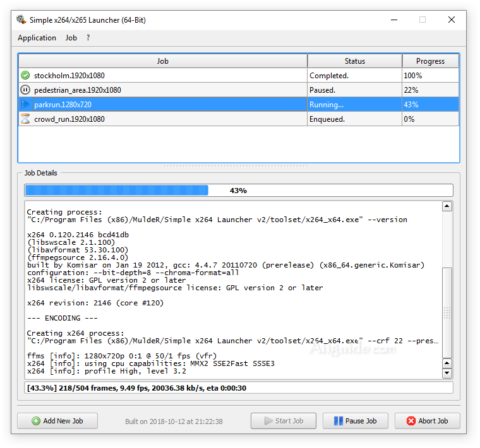Click the log scrollbar thumb
This screenshot has height=448, width=480.
point(447,313)
